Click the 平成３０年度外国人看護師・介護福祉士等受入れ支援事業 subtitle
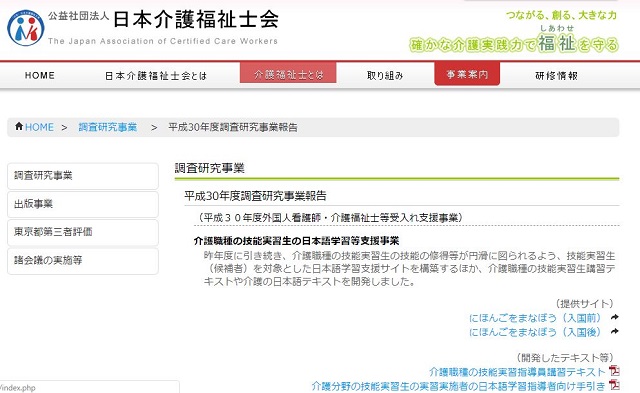The width and height of the screenshot is (640, 393). [330, 218]
